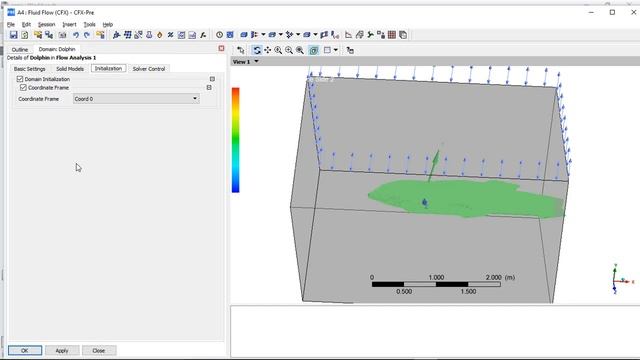The height and width of the screenshot is (360, 640).
Task: Open the View 1 dropdown arrow
Action: click(256, 62)
